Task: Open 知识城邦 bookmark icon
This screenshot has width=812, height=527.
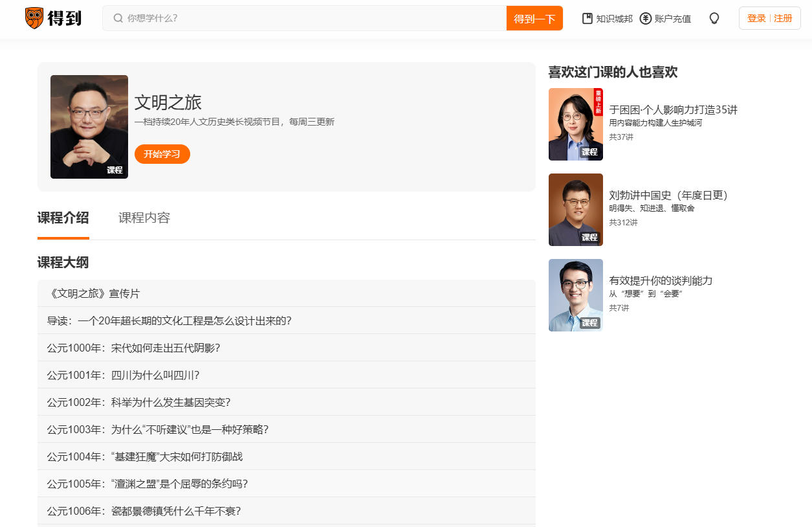Action: point(587,19)
